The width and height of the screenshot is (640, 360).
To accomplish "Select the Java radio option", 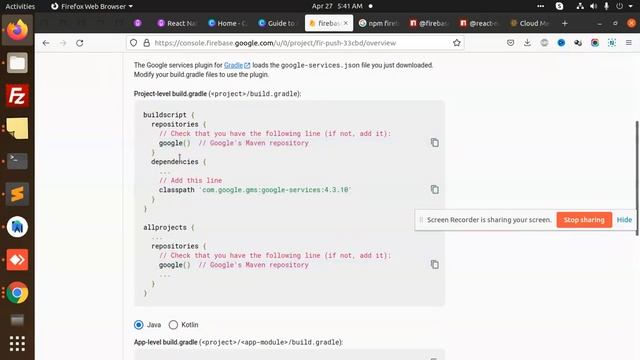I will click(x=138, y=325).
